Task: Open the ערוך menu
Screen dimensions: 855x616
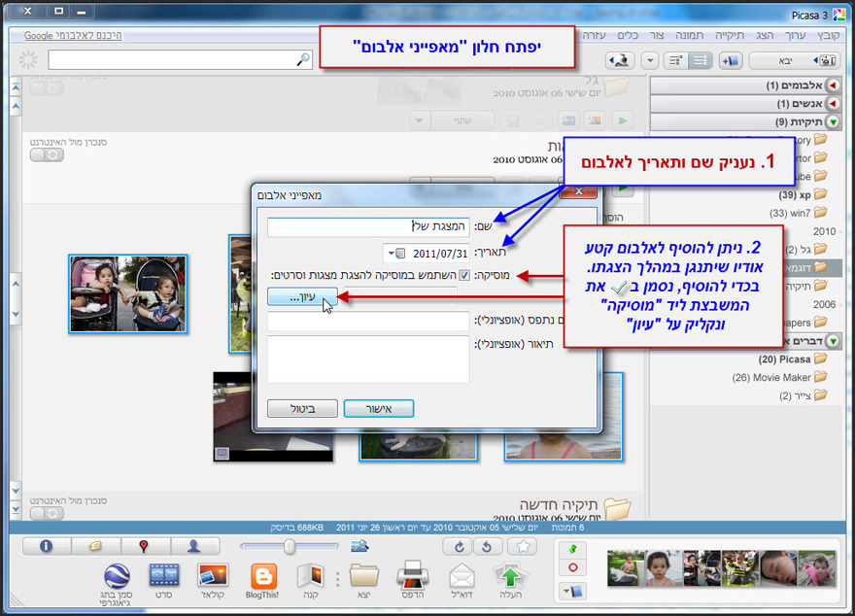Action: pyautogui.click(x=795, y=36)
